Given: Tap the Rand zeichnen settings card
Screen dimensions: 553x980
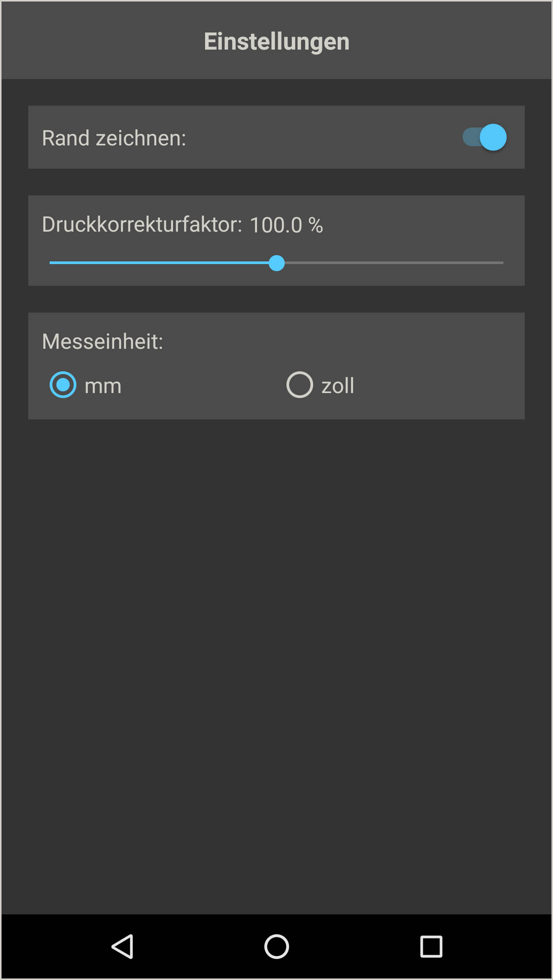Looking at the screenshot, I should (x=276, y=137).
